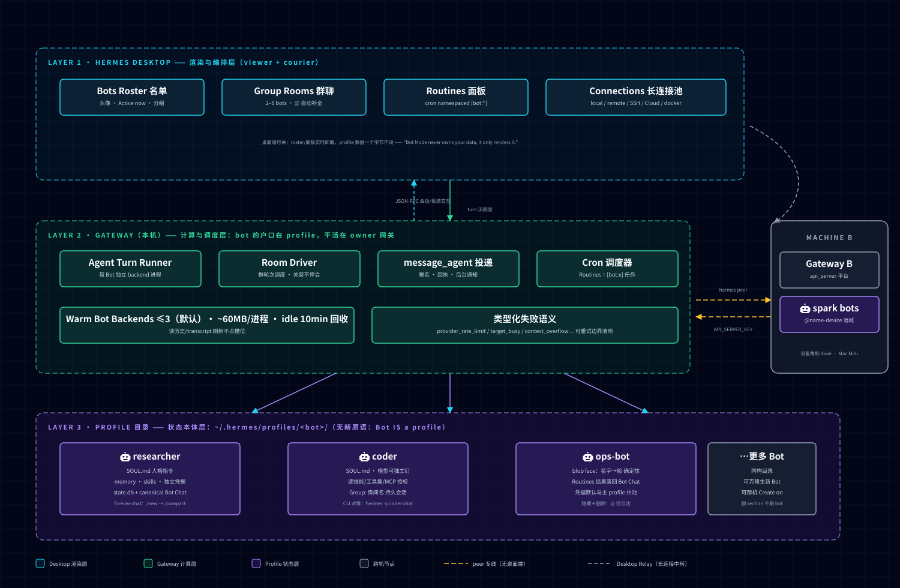Select "CLI 对等: hermes -p coder chat" text

click(378, 503)
